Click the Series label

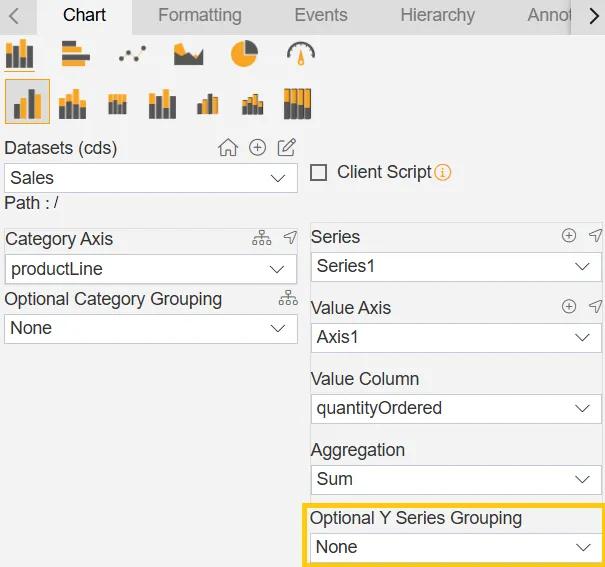click(x=335, y=237)
